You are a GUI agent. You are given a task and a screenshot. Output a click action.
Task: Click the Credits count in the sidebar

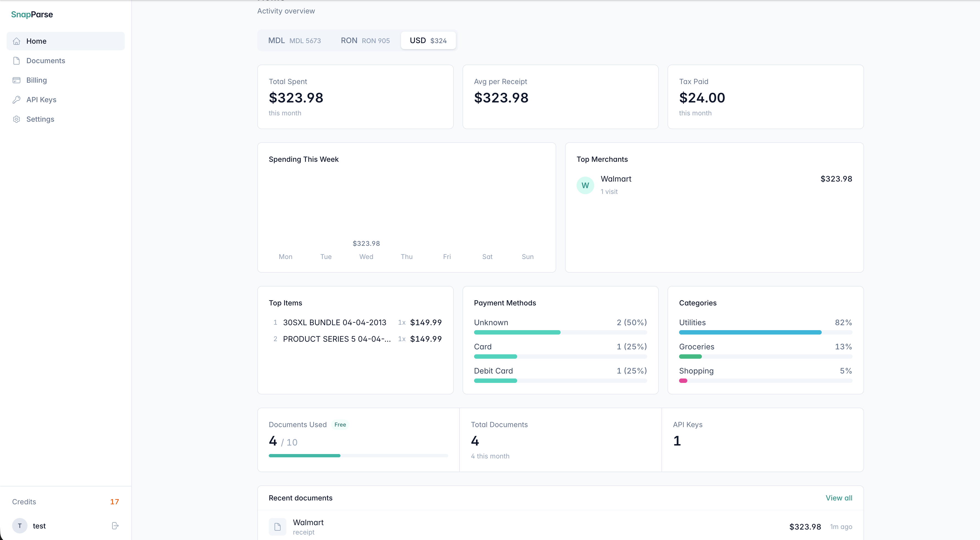coord(114,502)
